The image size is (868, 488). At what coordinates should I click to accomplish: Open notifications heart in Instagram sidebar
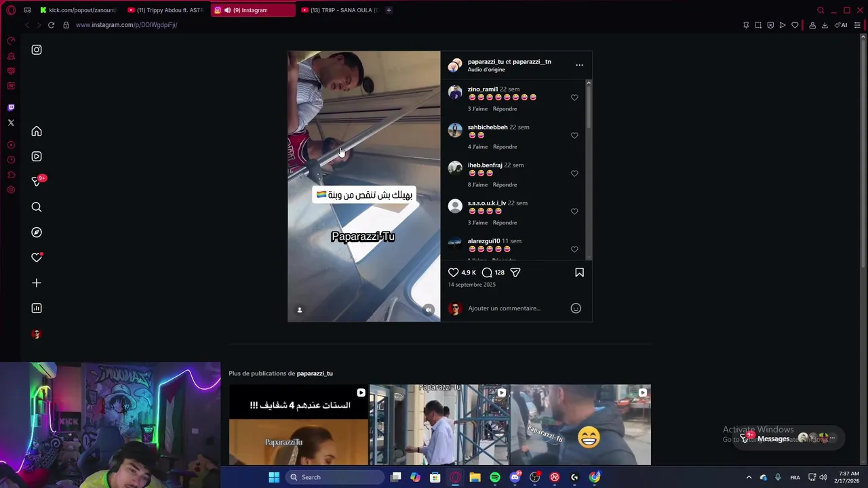point(37,258)
